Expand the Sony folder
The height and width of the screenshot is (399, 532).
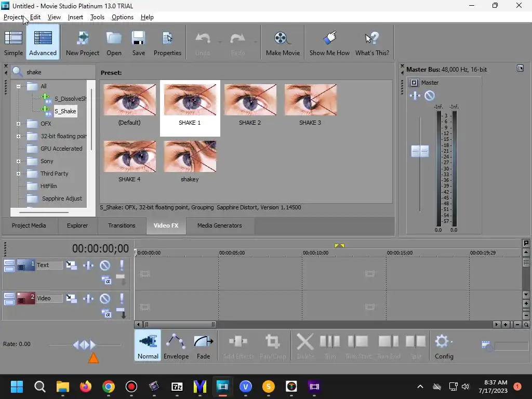[18, 162]
